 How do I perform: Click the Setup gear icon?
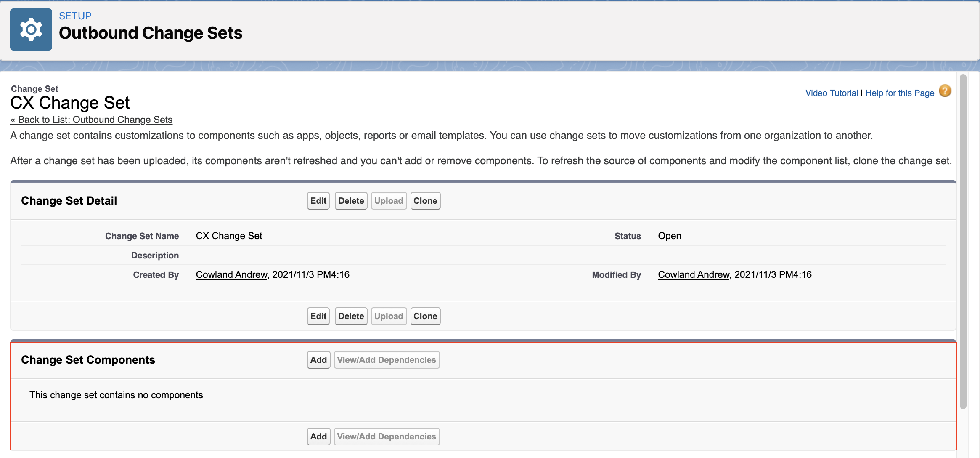[31, 29]
